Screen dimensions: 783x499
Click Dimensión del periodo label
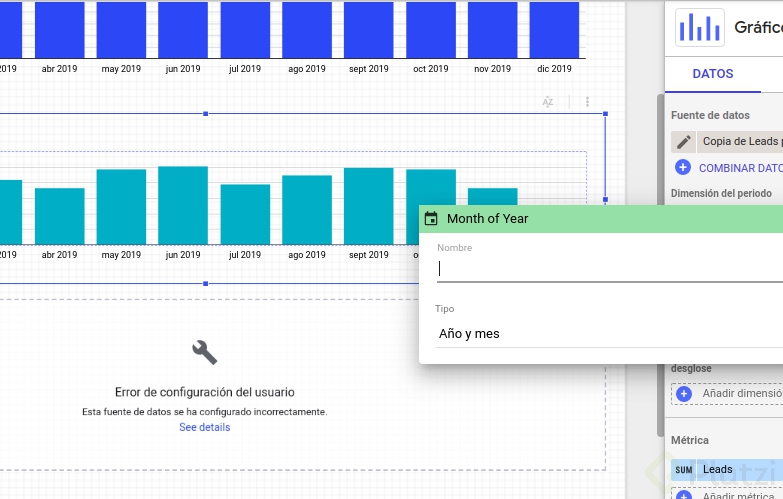721,193
